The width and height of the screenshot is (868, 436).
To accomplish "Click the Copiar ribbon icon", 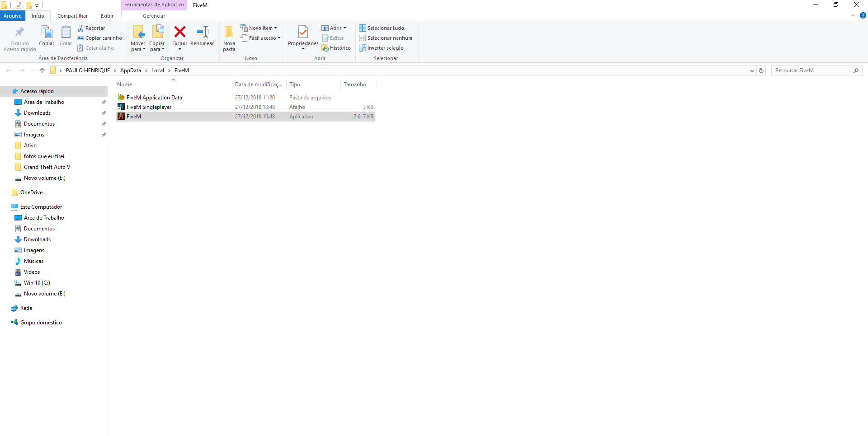I will coord(47,32).
